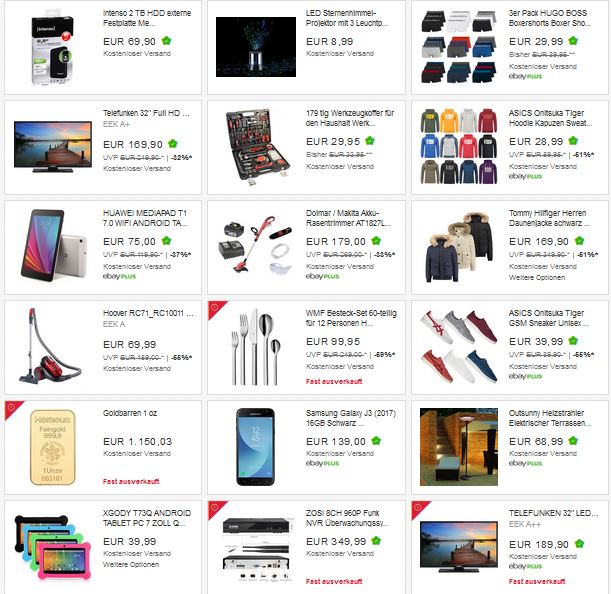The height and width of the screenshot is (594, 611).
Task: Click the ASICS Onitsuka Tiger sneaker image
Action: pos(459,346)
